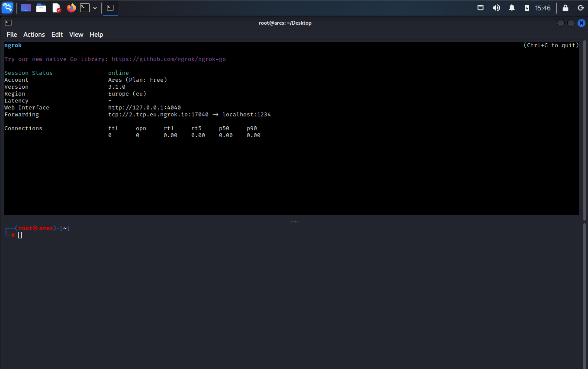
Task: Click the root@ares prompt text in lower pane
Action: tap(36, 228)
